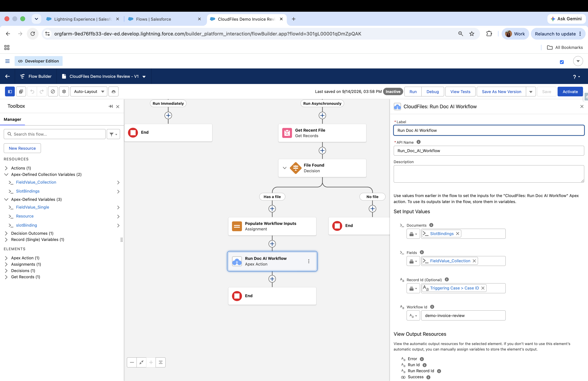Expand Apex Action (1) elements
This screenshot has height=381, width=588.
click(x=6, y=258)
